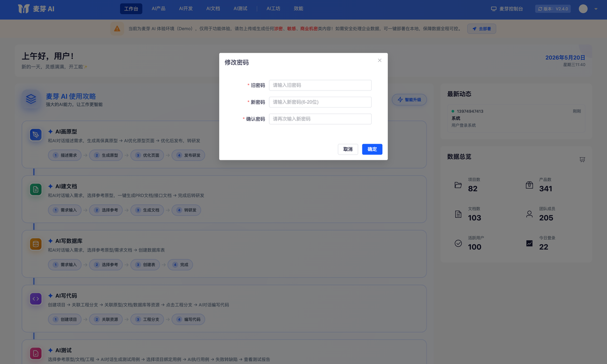Click the AI建文档 document icon
This screenshot has height=364, width=607.
[x=36, y=190]
